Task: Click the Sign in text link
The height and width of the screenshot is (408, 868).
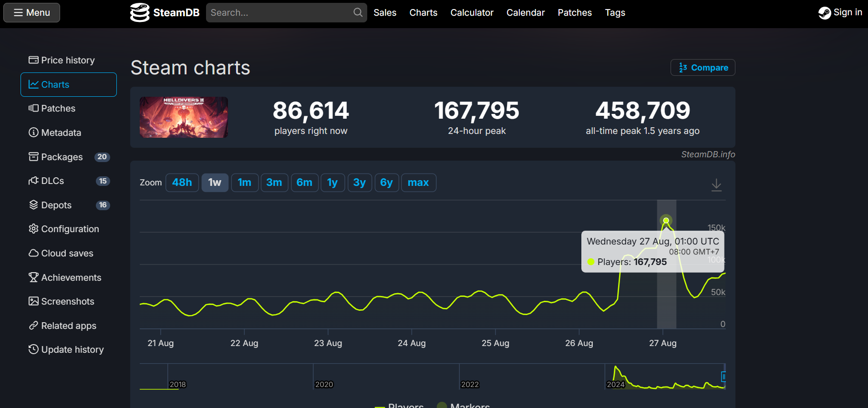Action: pos(847,12)
